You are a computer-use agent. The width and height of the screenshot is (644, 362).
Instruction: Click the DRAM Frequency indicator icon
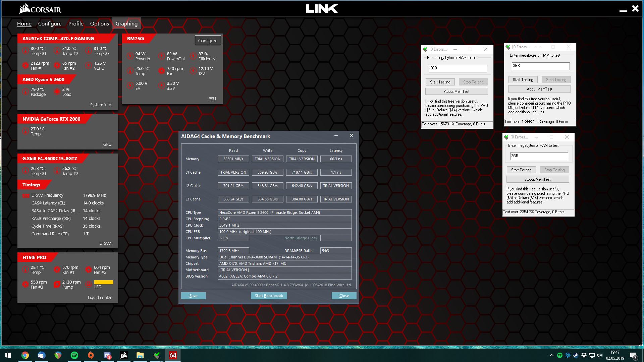pyautogui.click(x=26, y=195)
